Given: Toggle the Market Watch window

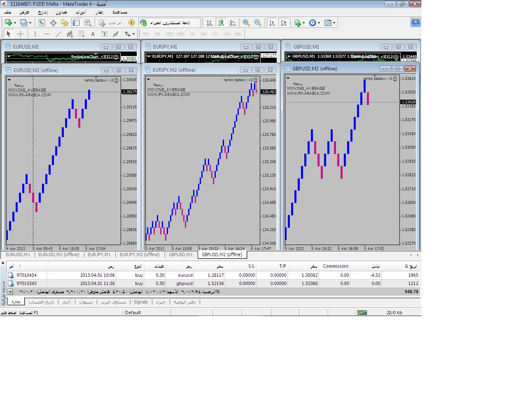Looking at the screenshot, I should [x=42, y=23].
